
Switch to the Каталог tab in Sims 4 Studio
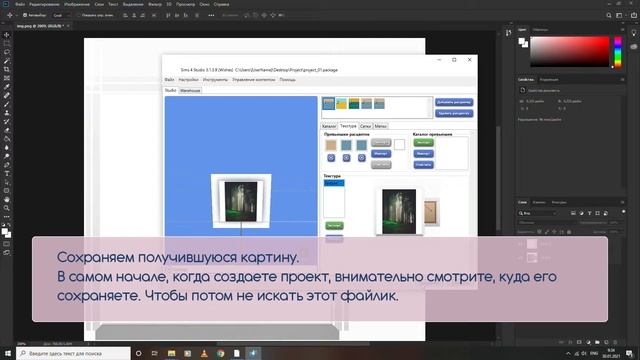point(329,126)
